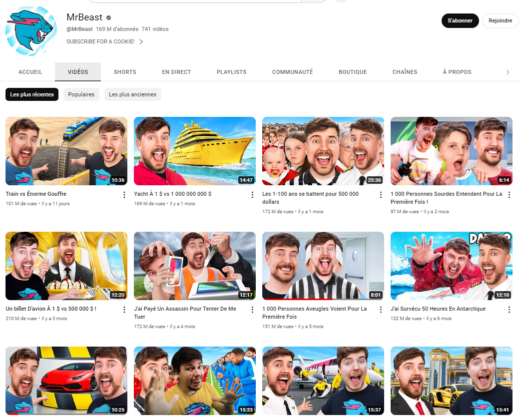Click the MrBeast channel avatar logo
The height and width of the screenshot is (420, 520).
click(x=31, y=31)
